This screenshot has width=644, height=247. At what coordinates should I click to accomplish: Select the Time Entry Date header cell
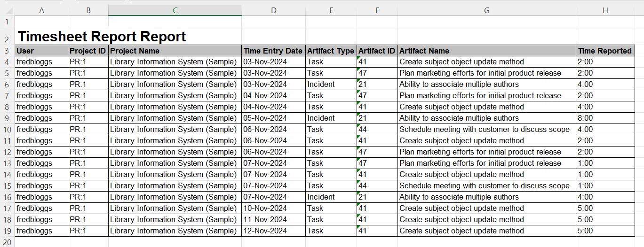(x=273, y=51)
